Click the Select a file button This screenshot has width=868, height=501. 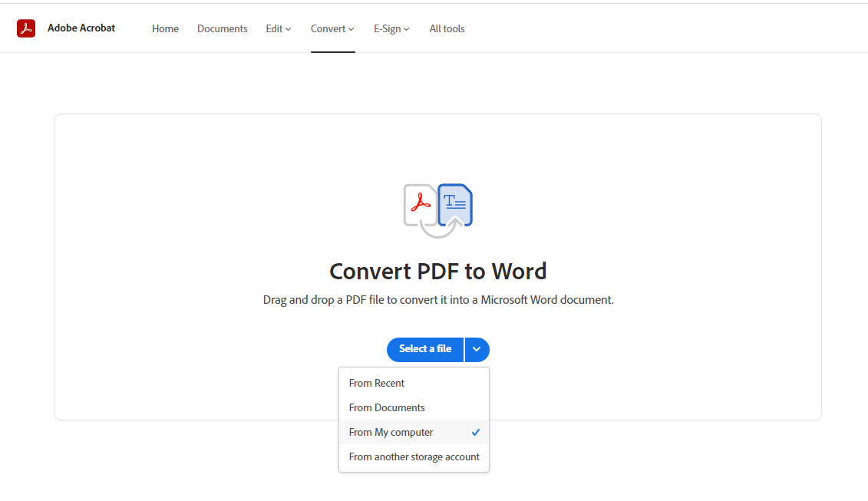click(425, 349)
